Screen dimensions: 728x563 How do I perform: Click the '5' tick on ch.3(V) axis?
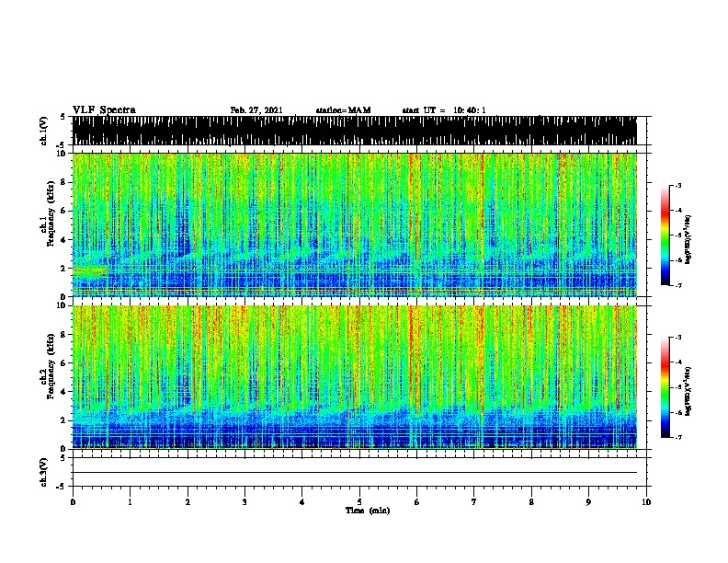tap(63, 458)
